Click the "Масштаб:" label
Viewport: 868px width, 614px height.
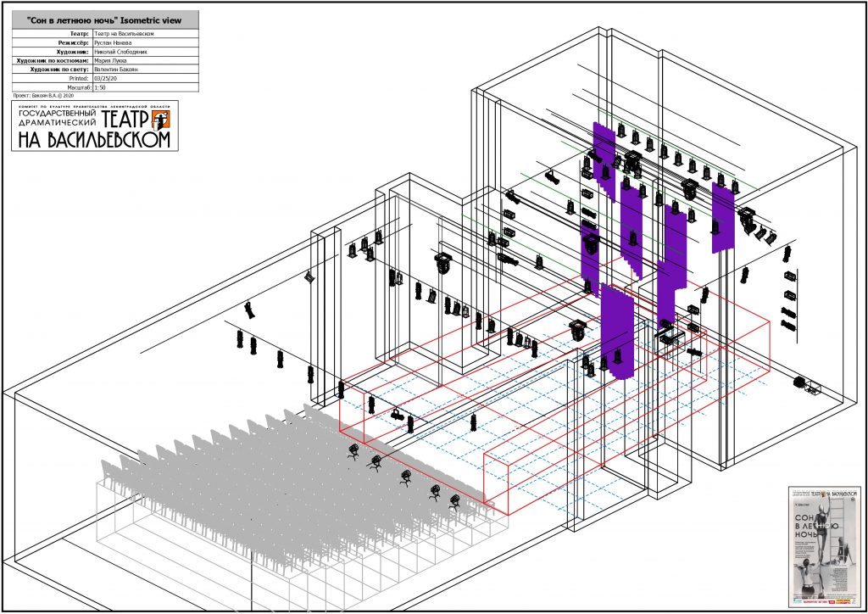tap(79, 87)
